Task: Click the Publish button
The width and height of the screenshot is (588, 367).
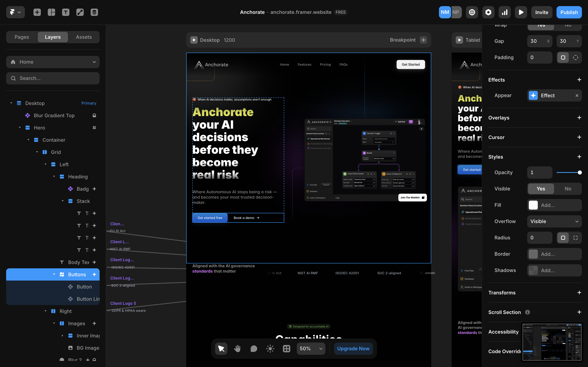Action: (x=569, y=12)
